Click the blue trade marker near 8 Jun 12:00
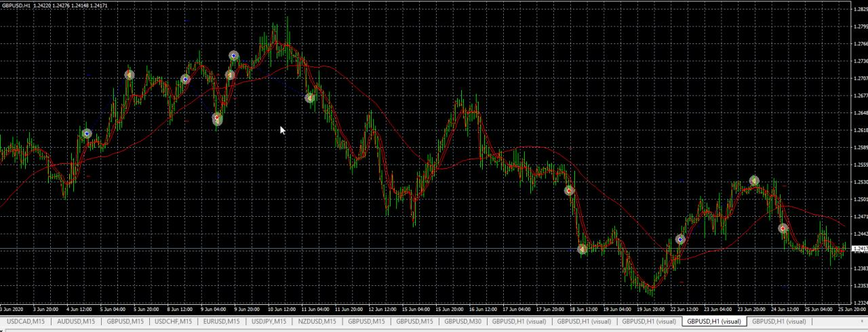 click(x=185, y=79)
